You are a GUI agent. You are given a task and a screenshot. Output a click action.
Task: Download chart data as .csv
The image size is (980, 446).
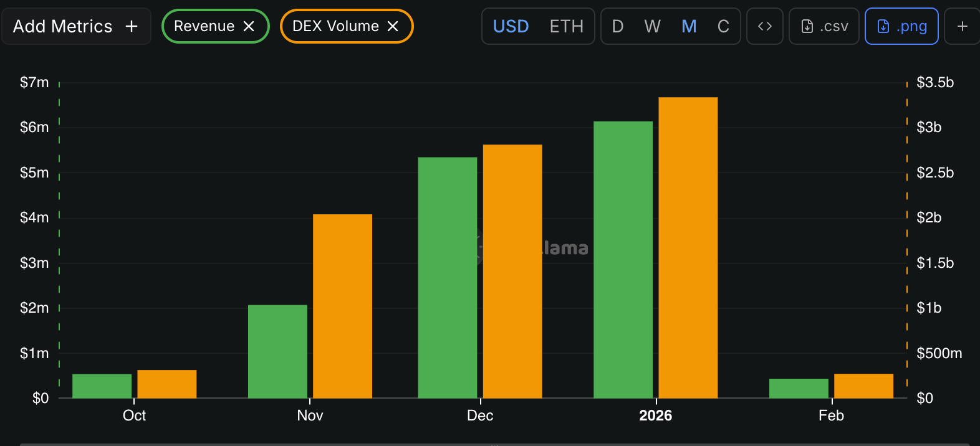[824, 26]
